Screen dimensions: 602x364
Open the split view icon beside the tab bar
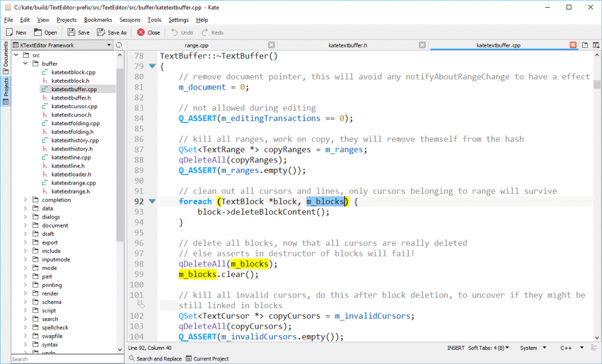click(x=596, y=45)
